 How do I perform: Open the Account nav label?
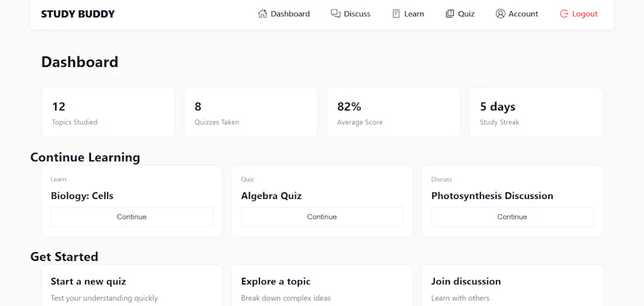(523, 14)
